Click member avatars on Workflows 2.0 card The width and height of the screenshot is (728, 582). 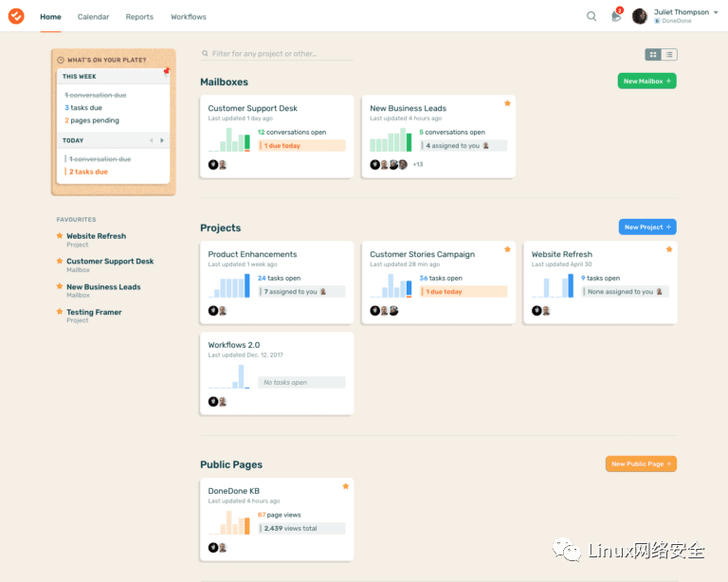tap(217, 402)
